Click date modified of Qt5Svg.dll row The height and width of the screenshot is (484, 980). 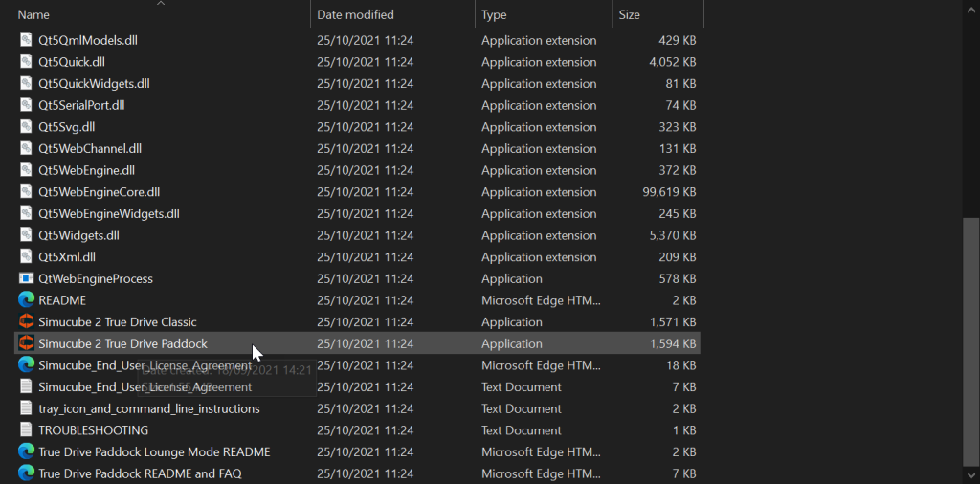pos(365,127)
